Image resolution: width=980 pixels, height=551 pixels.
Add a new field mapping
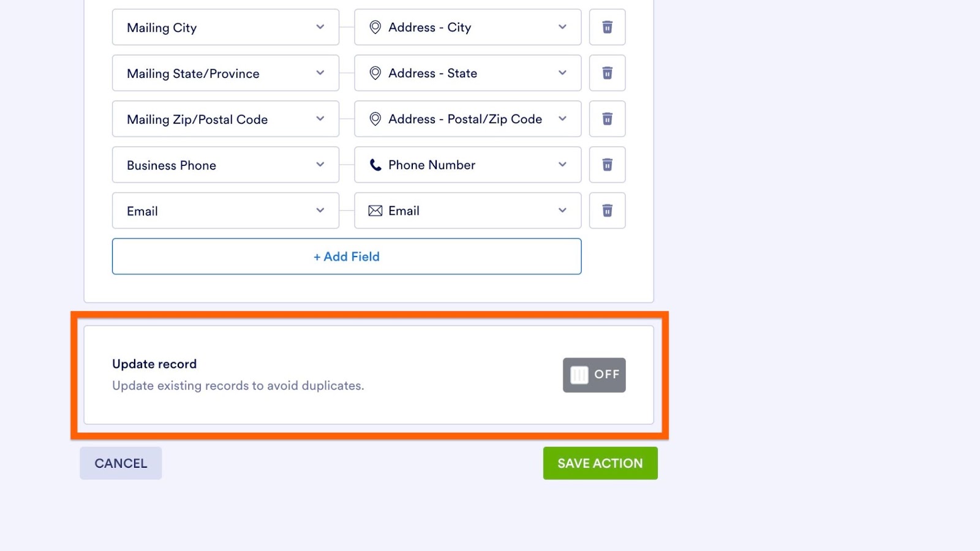point(347,257)
